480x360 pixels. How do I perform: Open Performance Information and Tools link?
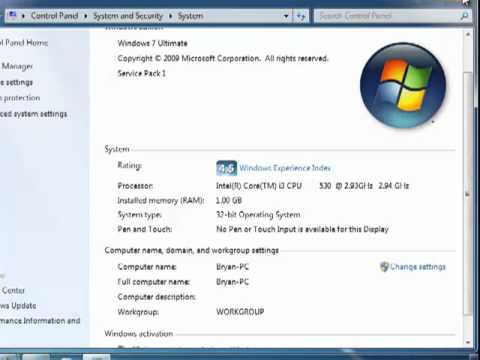(40, 321)
